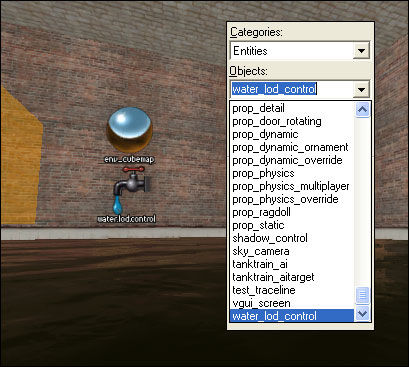409x367 pixels.
Task: Select test_traceline in object list
Action: coord(292,290)
